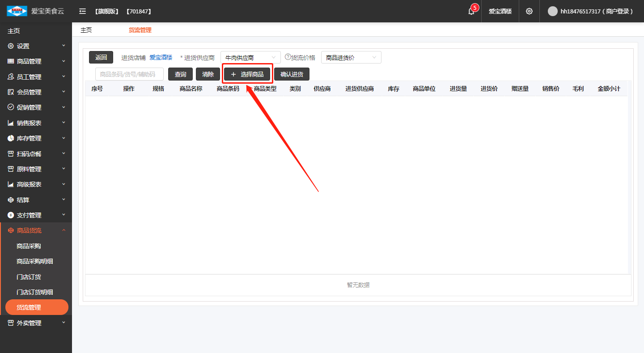The height and width of the screenshot is (353, 644).
Task: Click user avatar icon in header
Action: tap(553, 11)
